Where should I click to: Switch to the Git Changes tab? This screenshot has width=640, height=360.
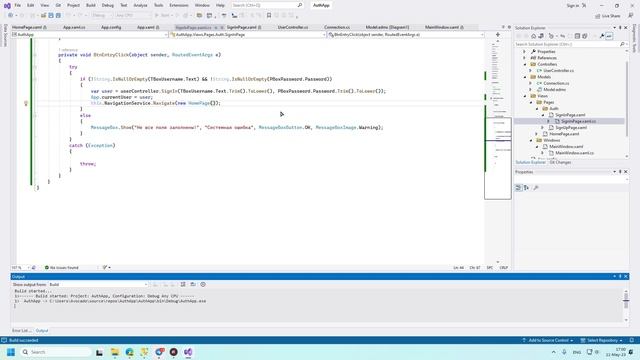(x=560, y=162)
